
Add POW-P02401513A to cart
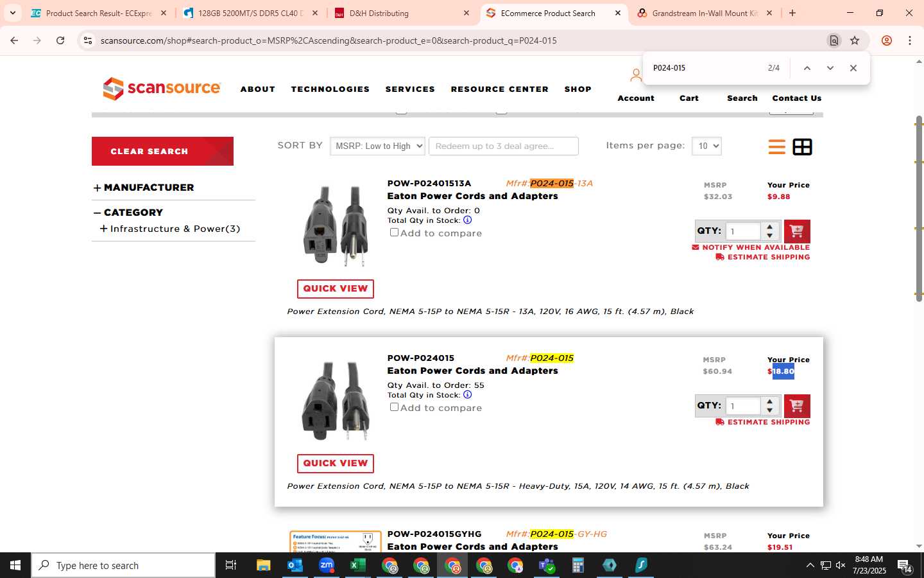(797, 231)
